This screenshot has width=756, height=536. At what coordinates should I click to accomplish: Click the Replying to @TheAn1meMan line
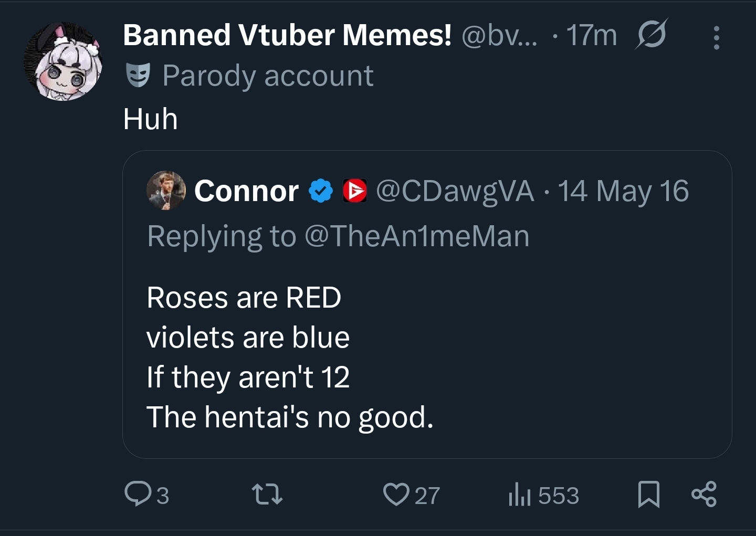338,236
